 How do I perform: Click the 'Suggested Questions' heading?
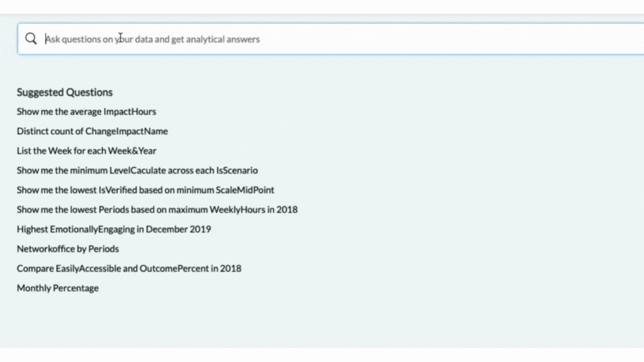(64, 92)
